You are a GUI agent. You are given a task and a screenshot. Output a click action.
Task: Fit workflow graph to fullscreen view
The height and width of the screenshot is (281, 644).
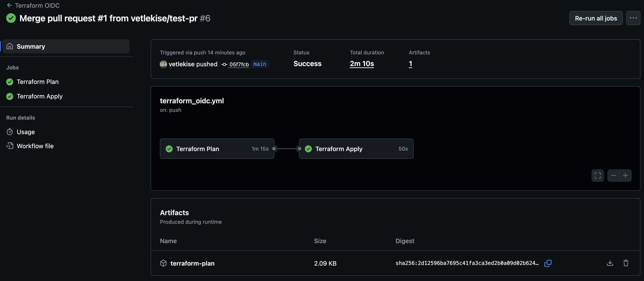pyautogui.click(x=598, y=176)
